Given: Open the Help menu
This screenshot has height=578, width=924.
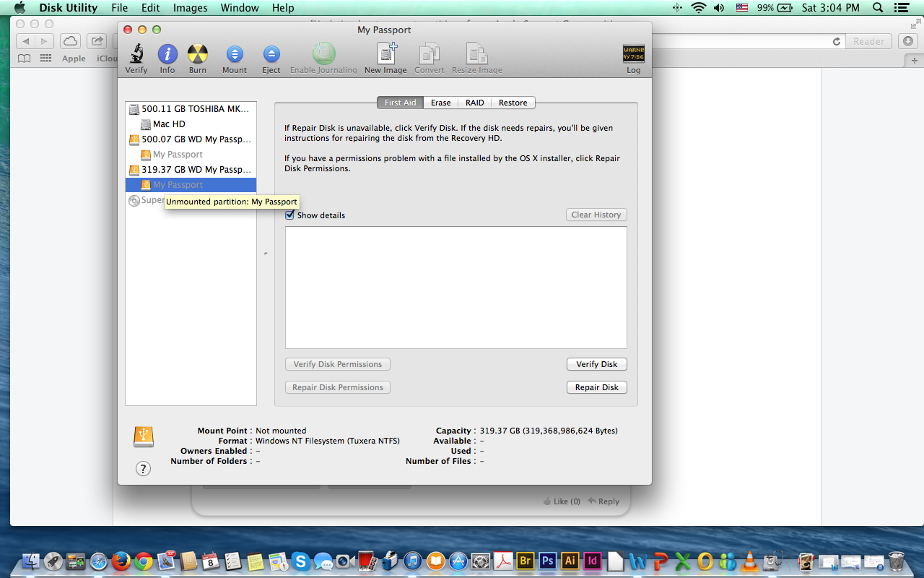Looking at the screenshot, I should (283, 8).
